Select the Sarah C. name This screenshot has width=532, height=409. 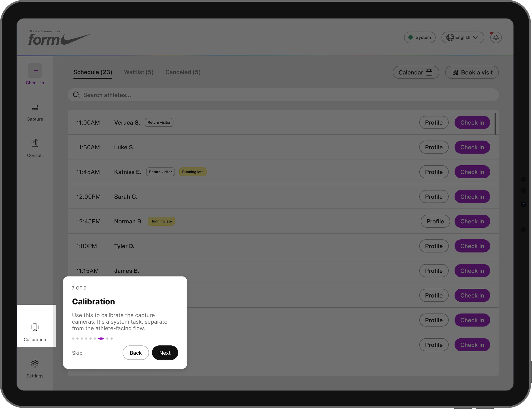click(x=126, y=197)
